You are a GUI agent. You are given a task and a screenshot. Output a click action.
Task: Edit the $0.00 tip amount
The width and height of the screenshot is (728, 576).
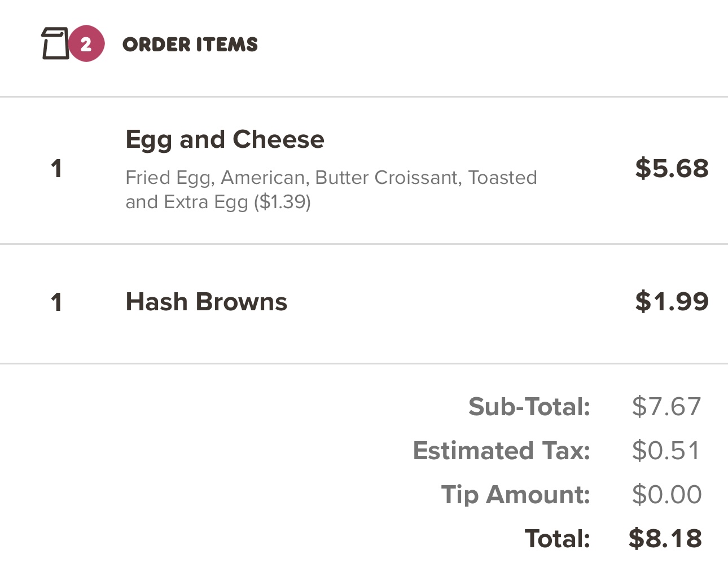click(666, 494)
